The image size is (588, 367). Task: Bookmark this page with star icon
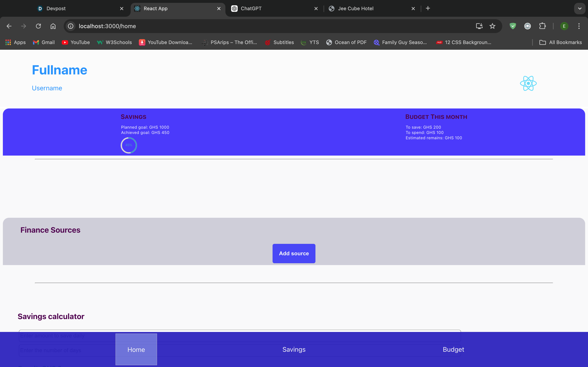pyautogui.click(x=492, y=26)
